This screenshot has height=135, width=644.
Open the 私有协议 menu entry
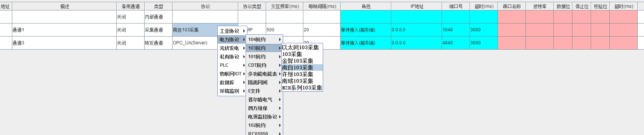click(232, 57)
